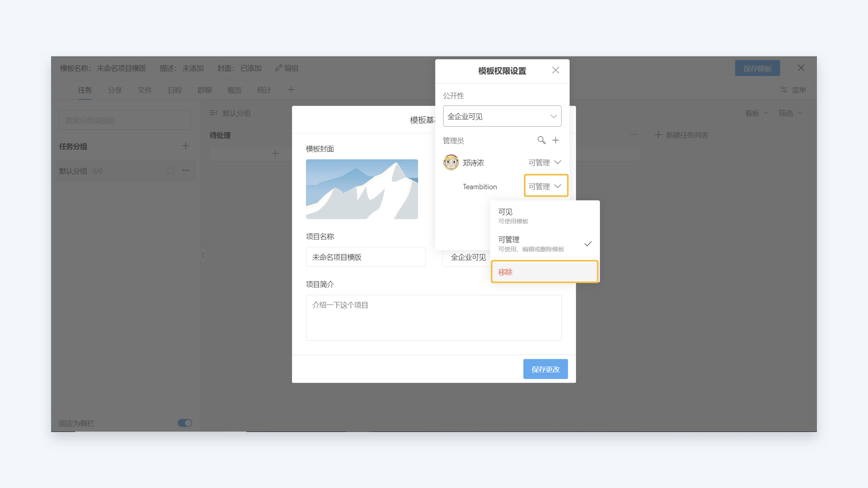This screenshot has height=488, width=868.
Task: Click 郑诗浓's avatar
Action: [451, 162]
